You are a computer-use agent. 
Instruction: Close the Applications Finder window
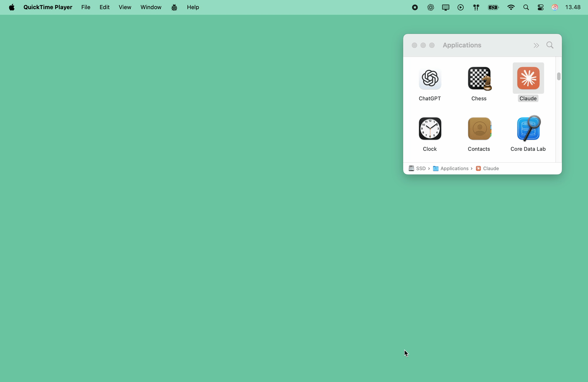coord(415,45)
